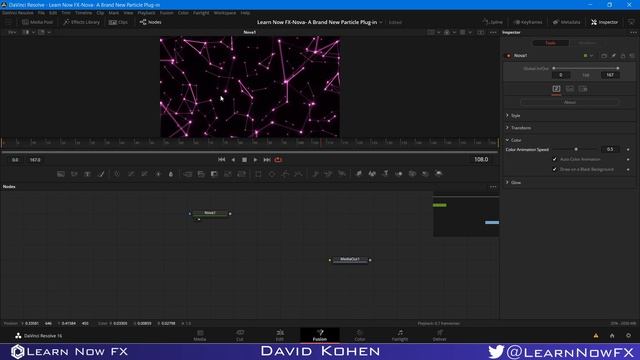Open the Keyframes panel
This screenshot has height=360, width=640.
[x=528, y=22]
